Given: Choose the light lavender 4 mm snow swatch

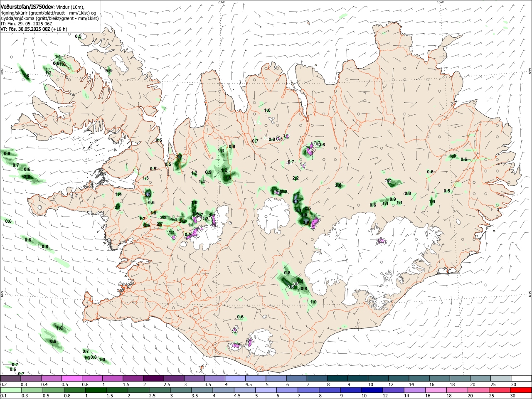Looking at the screenshot, I should pos(235,379).
